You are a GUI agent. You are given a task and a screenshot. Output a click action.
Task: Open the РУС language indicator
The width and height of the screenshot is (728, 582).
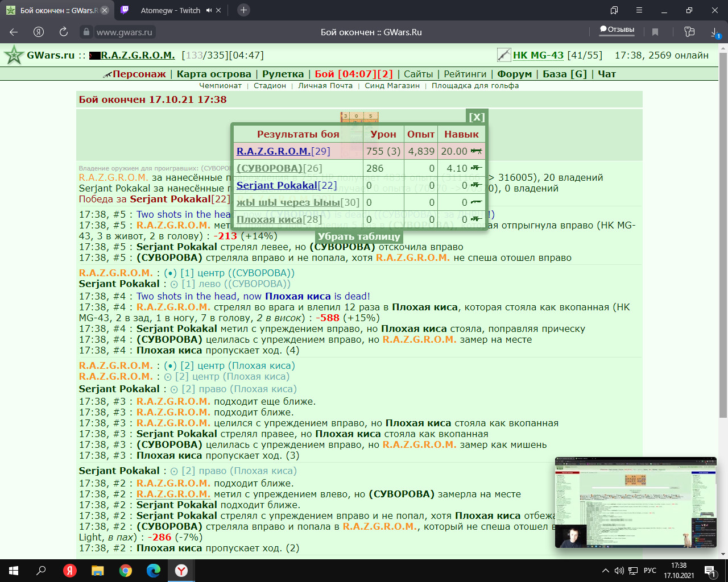tap(650, 571)
